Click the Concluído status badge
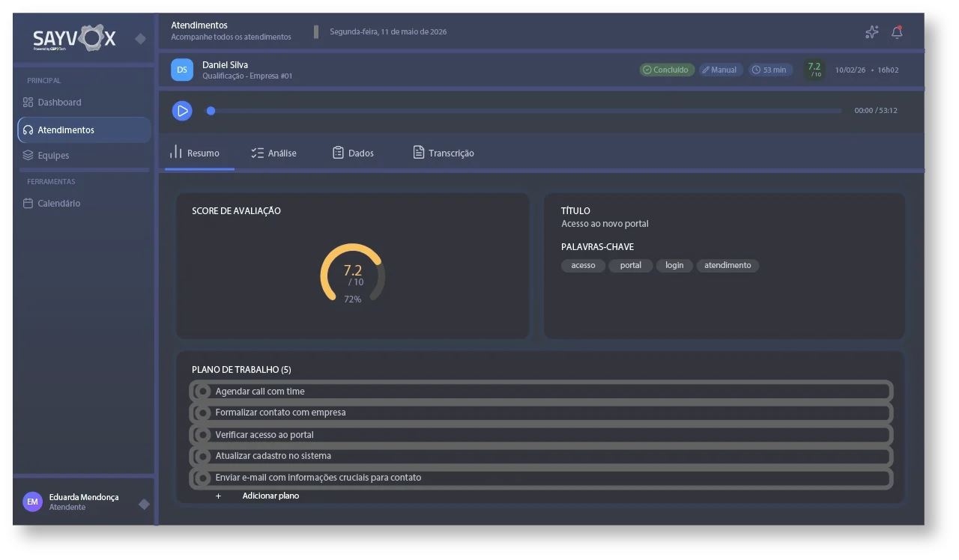The image size is (959, 560). pos(667,70)
